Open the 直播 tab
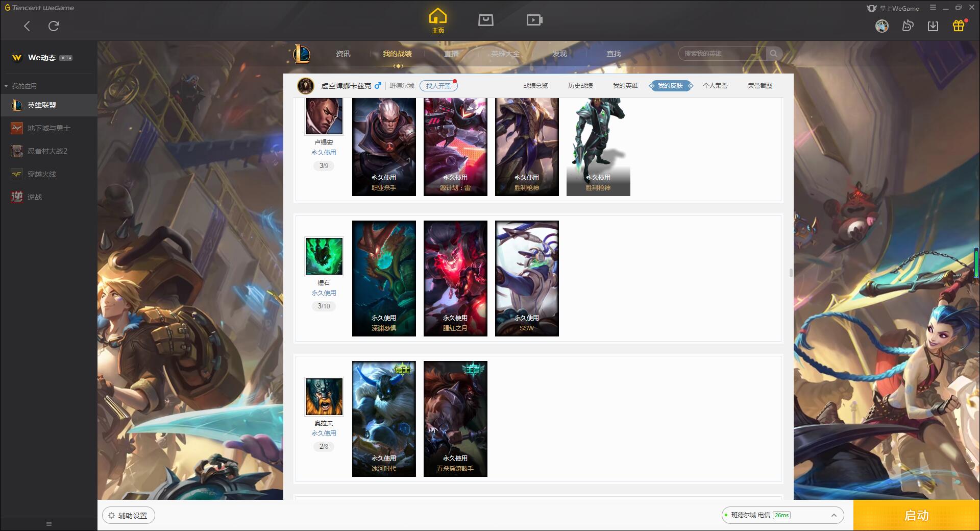The height and width of the screenshot is (531, 980). (451, 54)
